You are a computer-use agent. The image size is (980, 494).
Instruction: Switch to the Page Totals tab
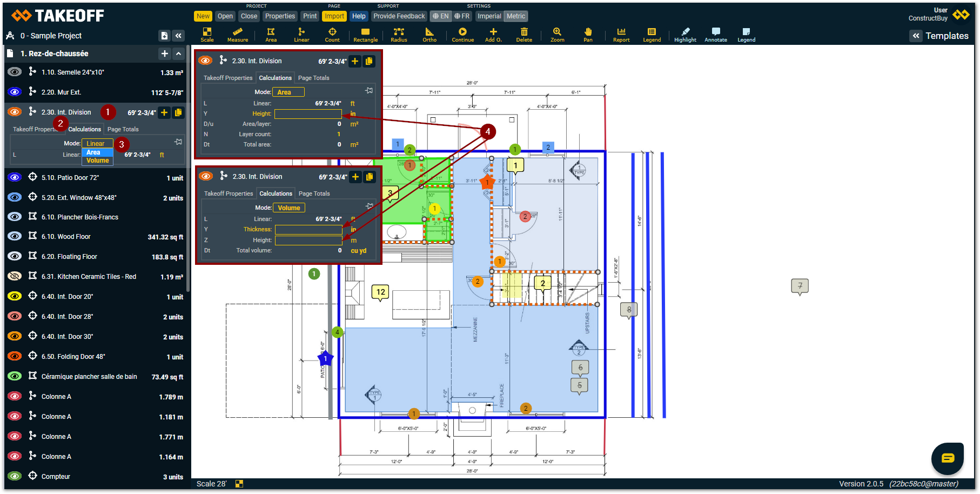123,129
